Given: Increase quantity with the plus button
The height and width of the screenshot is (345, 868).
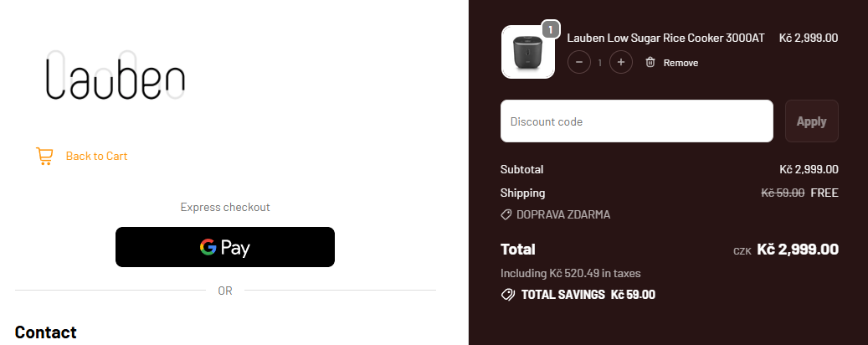Looking at the screenshot, I should tap(620, 63).
